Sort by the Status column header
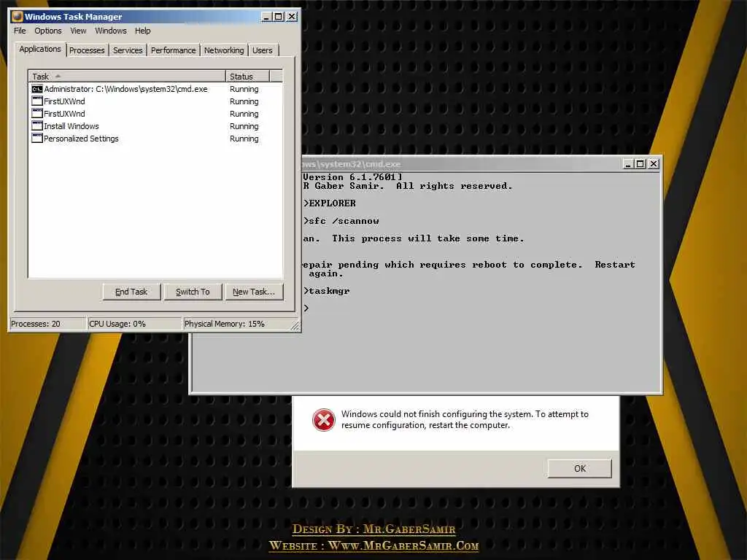Image resolution: width=747 pixels, height=560 pixels. (247, 76)
